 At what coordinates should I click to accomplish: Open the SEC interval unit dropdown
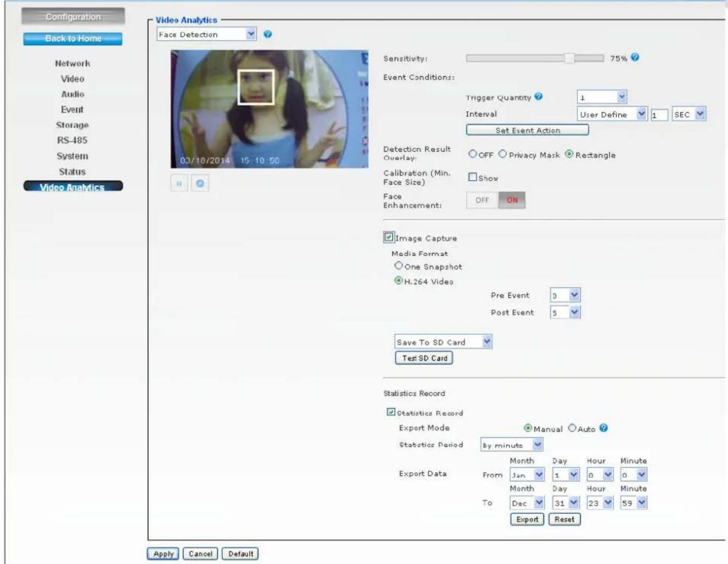click(689, 114)
